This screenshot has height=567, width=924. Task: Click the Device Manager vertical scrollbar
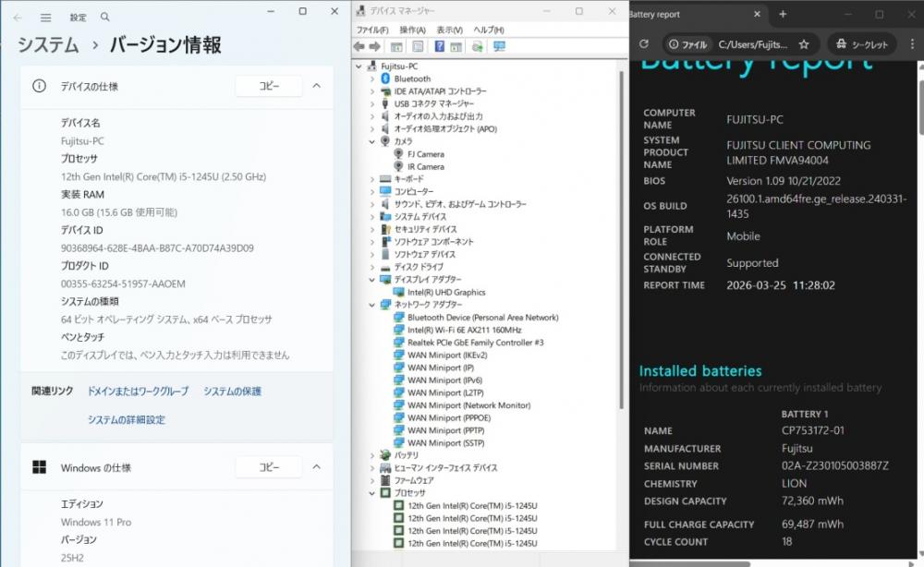[621, 239]
